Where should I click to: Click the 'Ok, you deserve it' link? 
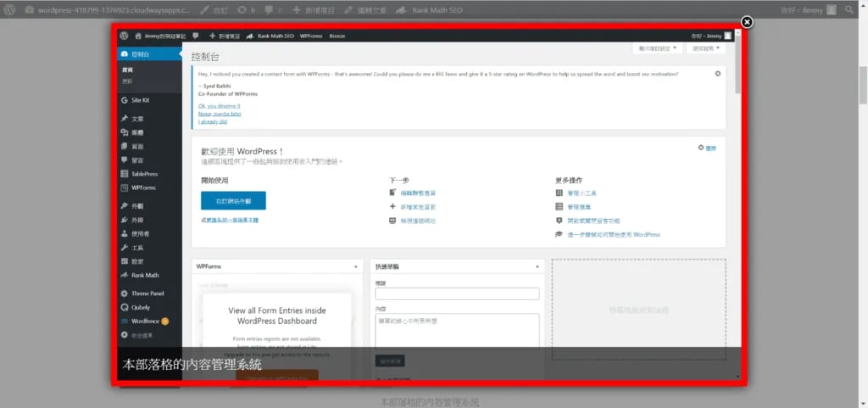[220, 106]
